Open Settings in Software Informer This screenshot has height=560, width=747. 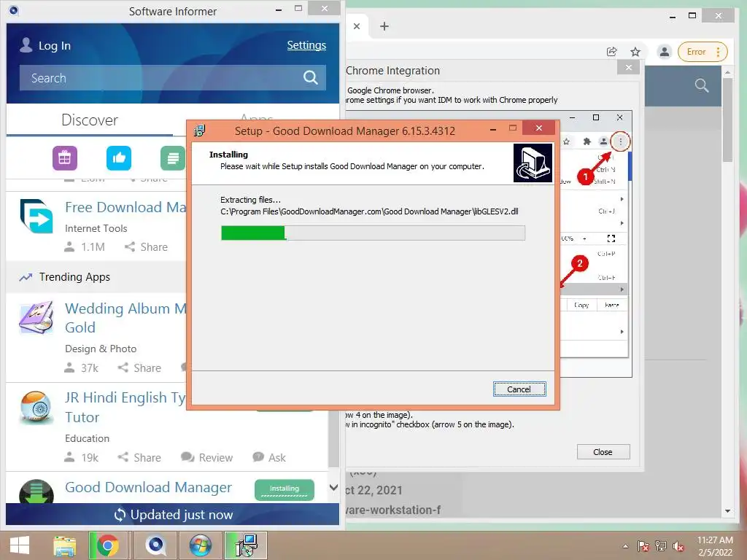click(x=306, y=45)
